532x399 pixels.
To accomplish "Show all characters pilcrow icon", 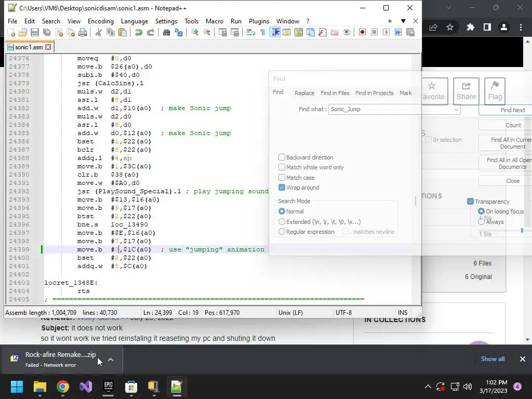I will [262, 32].
